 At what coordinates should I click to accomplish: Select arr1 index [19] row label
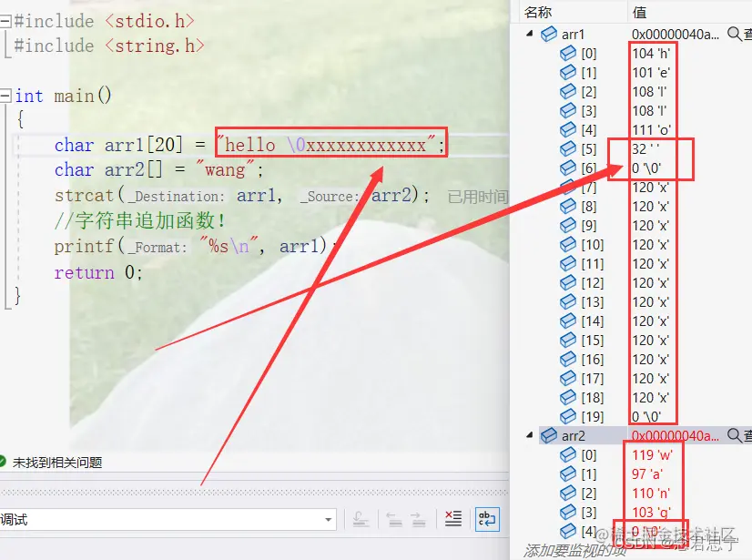[593, 417]
